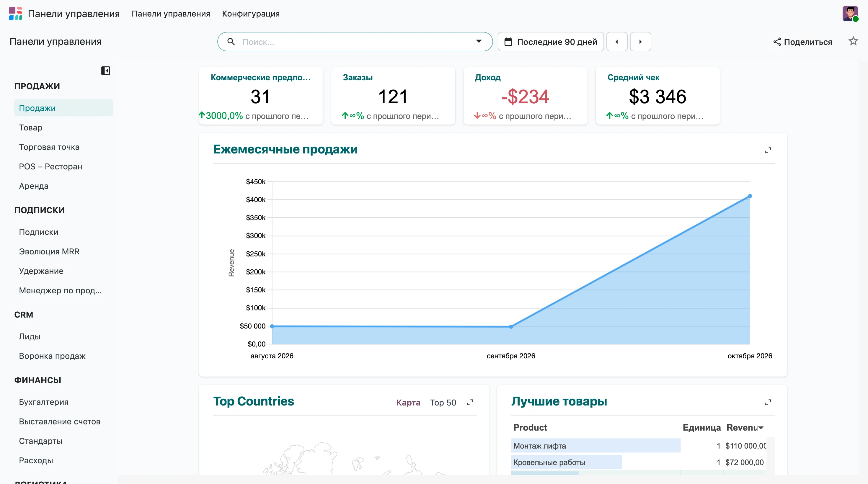868x484 pixels.
Task: Open the Торговая точка dashboard
Action: click(64, 147)
